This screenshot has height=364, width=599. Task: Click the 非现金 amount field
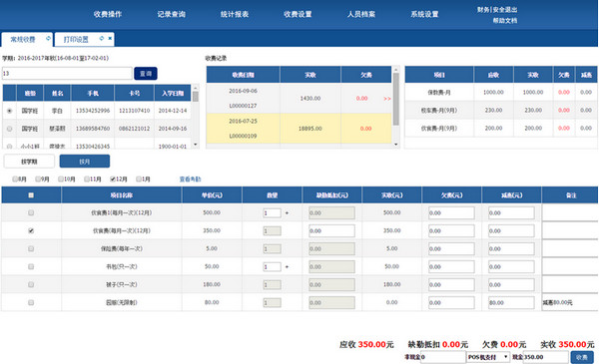click(442, 357)
